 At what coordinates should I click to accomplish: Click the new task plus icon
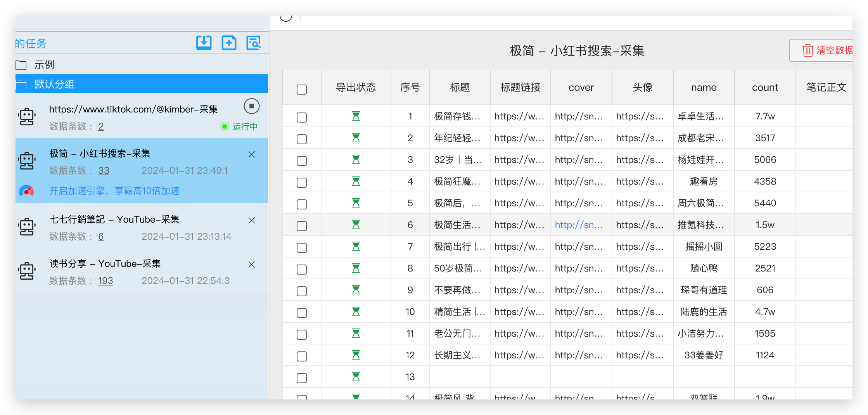click(x=229, y=43)
